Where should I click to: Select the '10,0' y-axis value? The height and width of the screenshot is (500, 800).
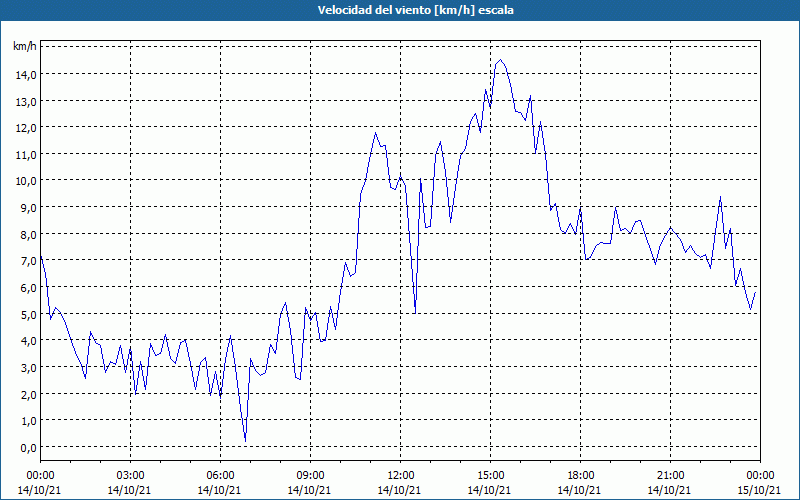(x=26, y=181)
